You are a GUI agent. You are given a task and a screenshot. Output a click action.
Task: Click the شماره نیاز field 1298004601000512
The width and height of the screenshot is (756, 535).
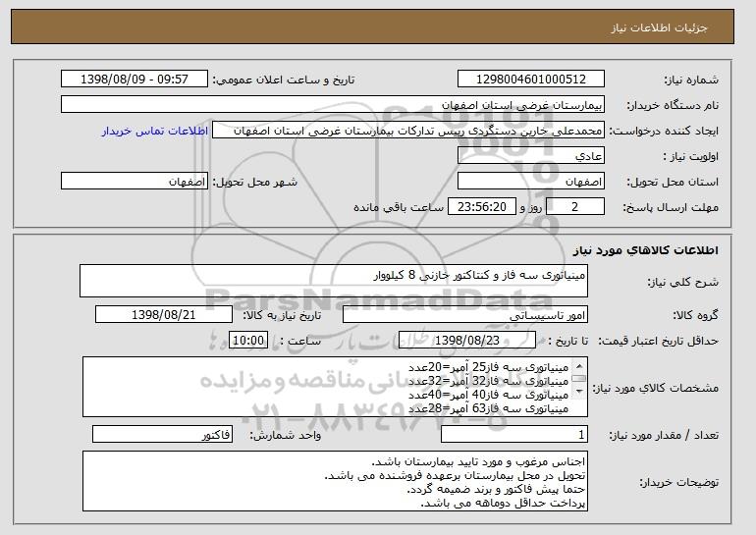pyautogui.click(x=531, y=80)
